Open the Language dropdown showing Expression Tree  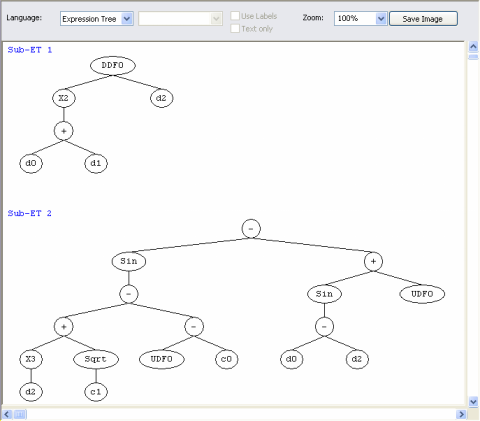pos(97,19)
